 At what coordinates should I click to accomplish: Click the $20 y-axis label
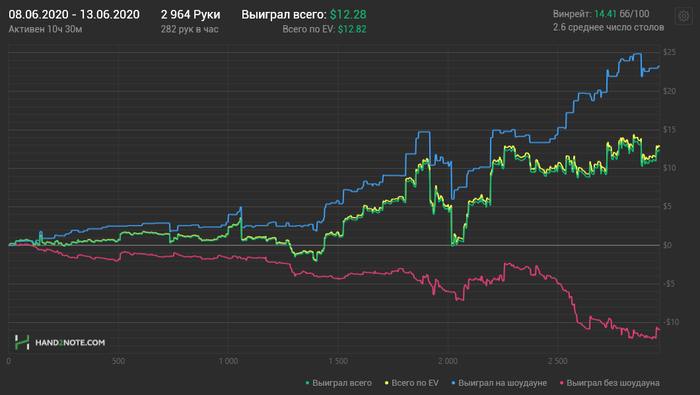[669, 91]
